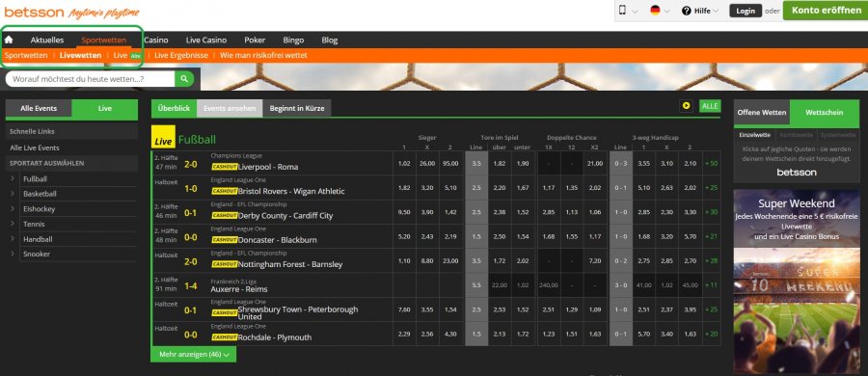This screenshot has width=868, height=376.
Task: Switch to Wettschein tab
Action: [825, 113]
